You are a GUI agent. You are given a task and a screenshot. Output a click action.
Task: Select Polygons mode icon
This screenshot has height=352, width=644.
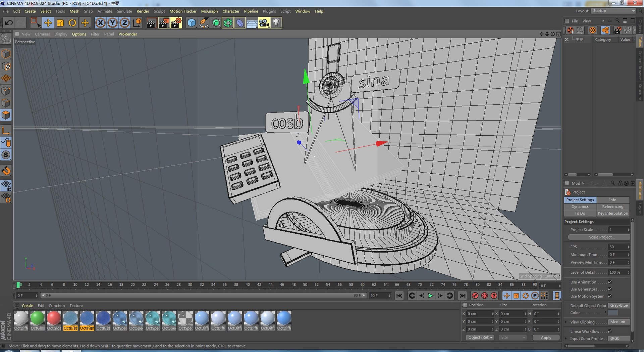point(6,115)
